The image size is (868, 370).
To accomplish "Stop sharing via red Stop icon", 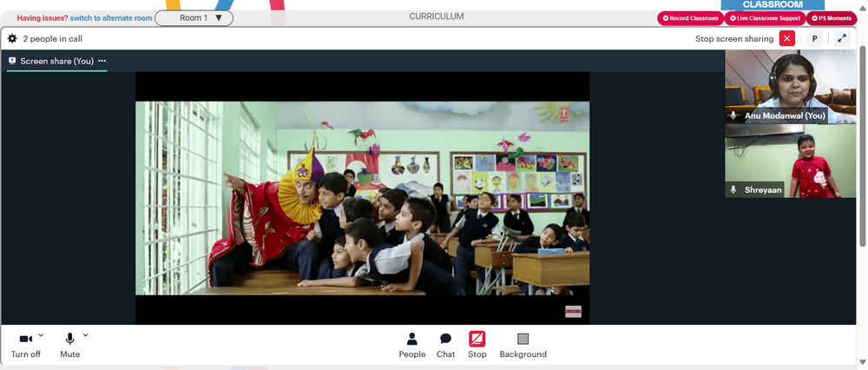I will click(477, 339).
